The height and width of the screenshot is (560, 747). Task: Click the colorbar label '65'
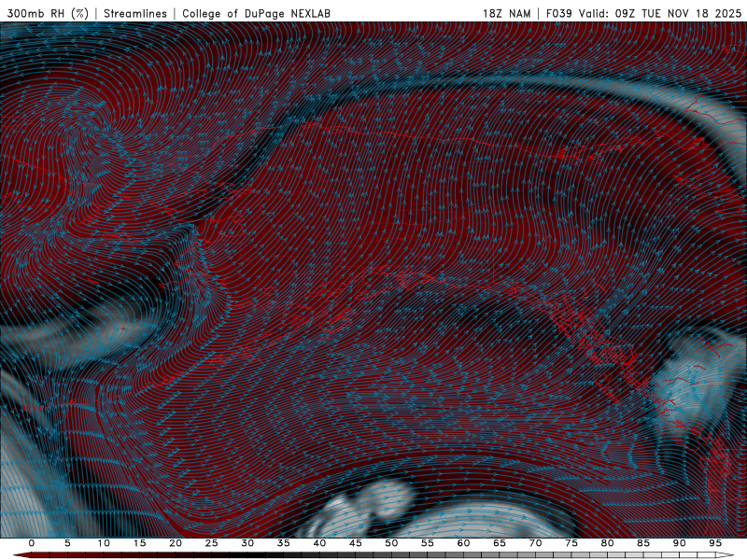499,543
